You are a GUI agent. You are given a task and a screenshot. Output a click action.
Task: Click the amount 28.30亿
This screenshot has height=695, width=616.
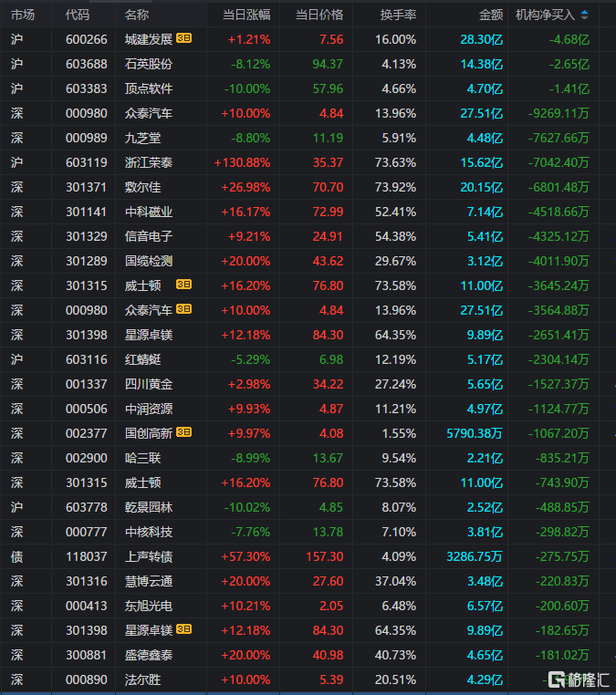tap(482, 39)
